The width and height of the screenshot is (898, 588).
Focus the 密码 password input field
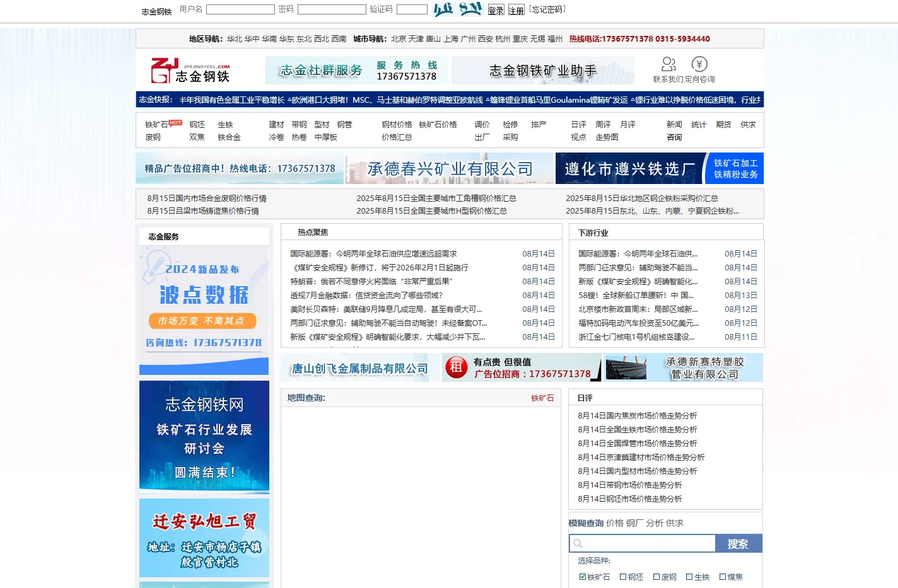click(x=332, y=9)
